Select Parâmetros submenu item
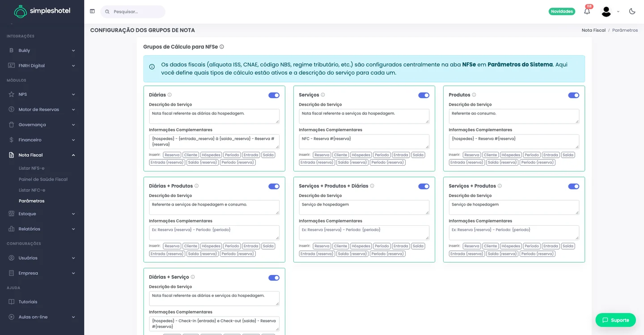The image size is (644, 335). (x=31, y=201)
